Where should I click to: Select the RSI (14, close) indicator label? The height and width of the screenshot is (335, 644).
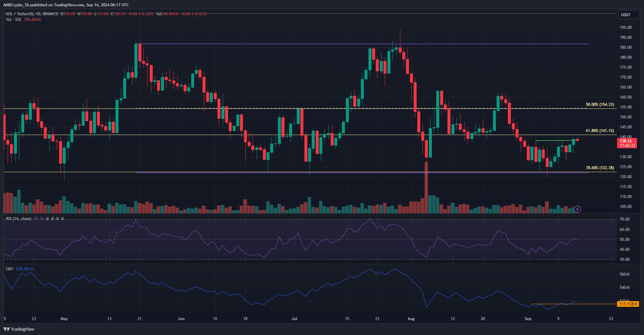(19, 219)
